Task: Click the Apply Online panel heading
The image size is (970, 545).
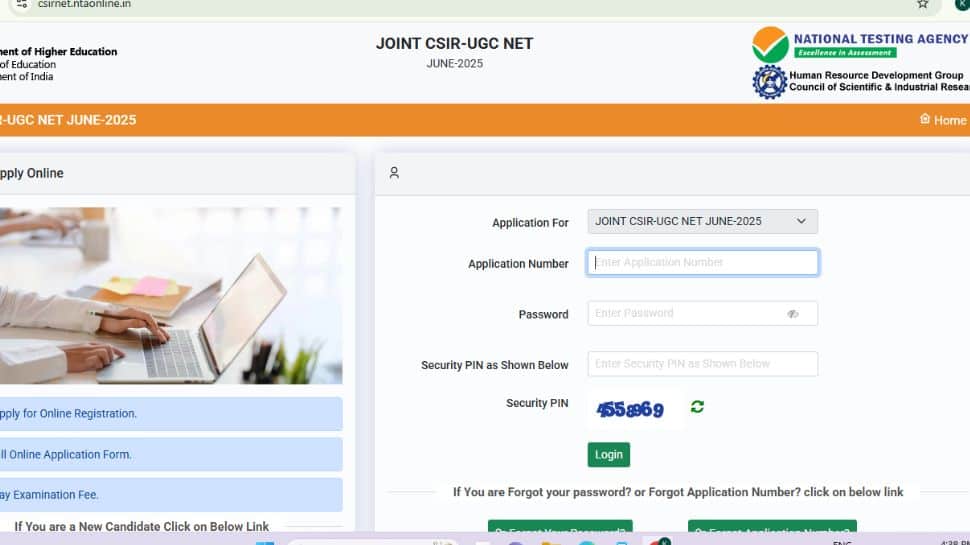Action: [x=32, y=173]
